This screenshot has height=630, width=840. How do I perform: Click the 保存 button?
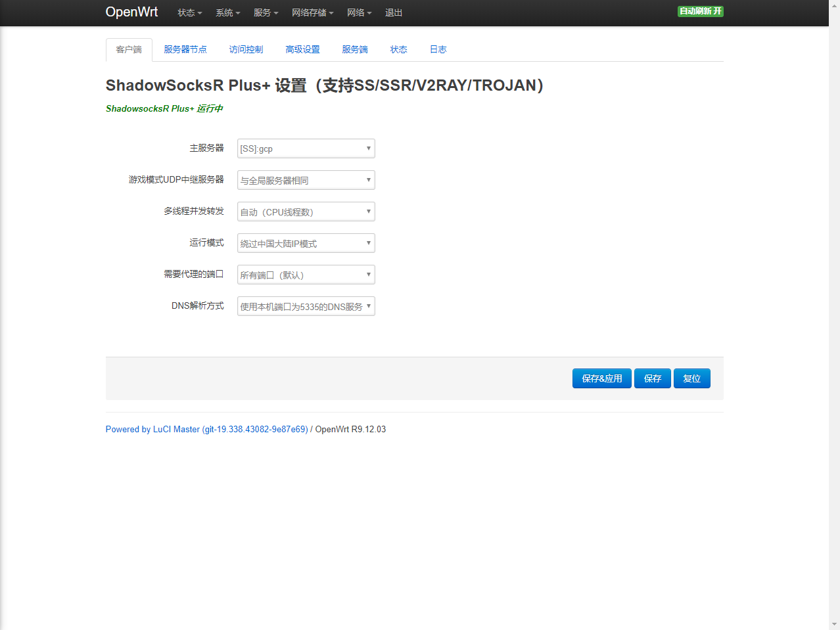tap(653, 378)
